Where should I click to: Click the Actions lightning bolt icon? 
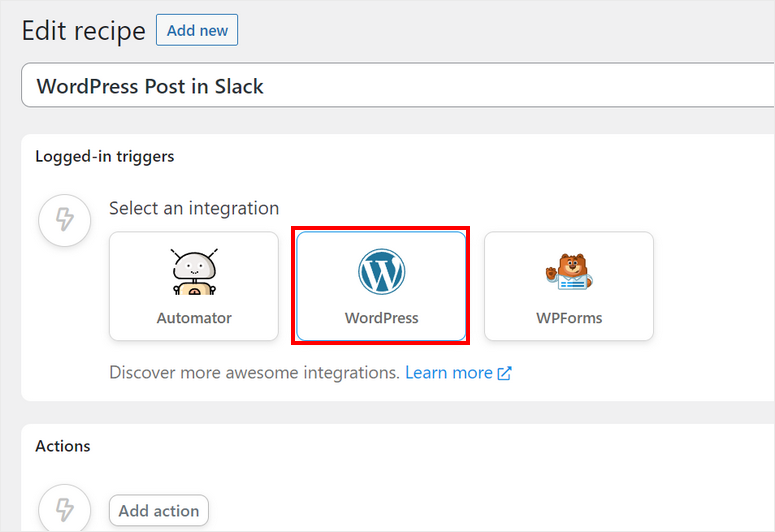tap(65, 508)
